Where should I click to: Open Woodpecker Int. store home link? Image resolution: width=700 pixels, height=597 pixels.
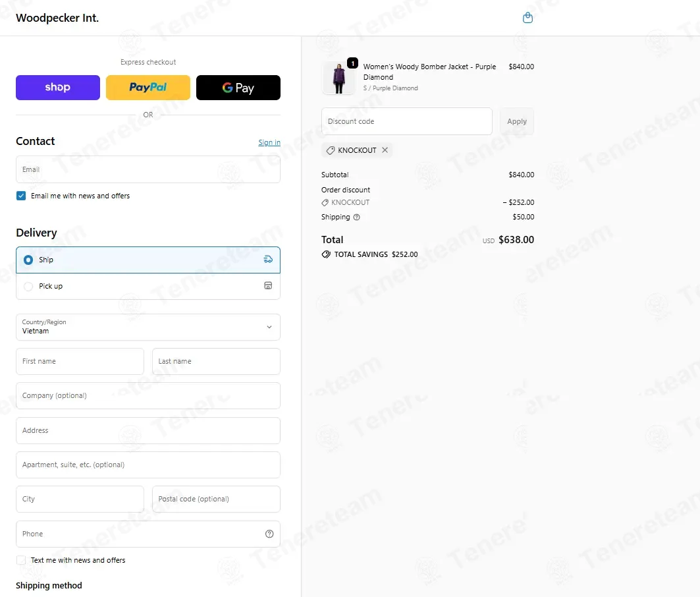pyautogui.click(x=57, y=18)
